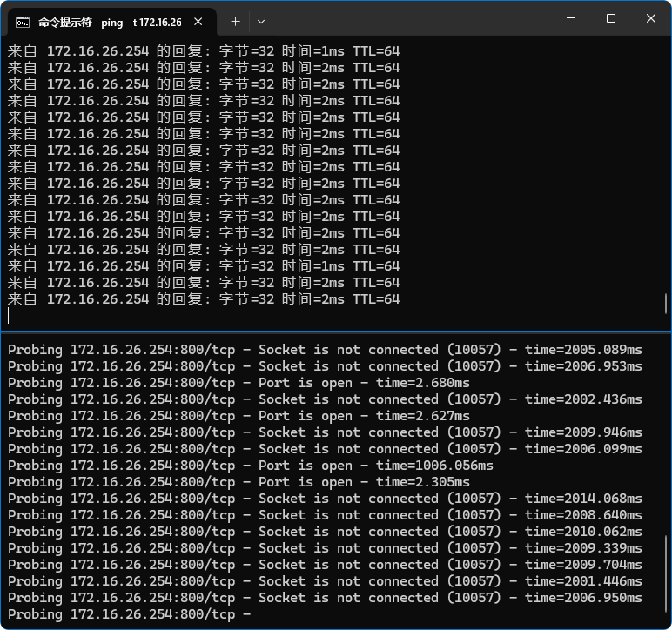Click the line showing time=1006.056ms
Viewport: 672px width, 630px height.
pyautogui.click(x=251, y=466)
